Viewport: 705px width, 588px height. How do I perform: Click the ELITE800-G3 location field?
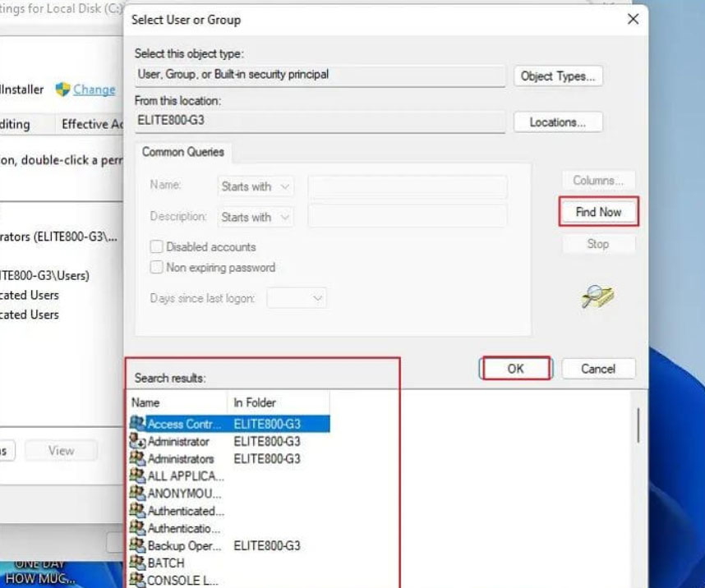point(320,122)
